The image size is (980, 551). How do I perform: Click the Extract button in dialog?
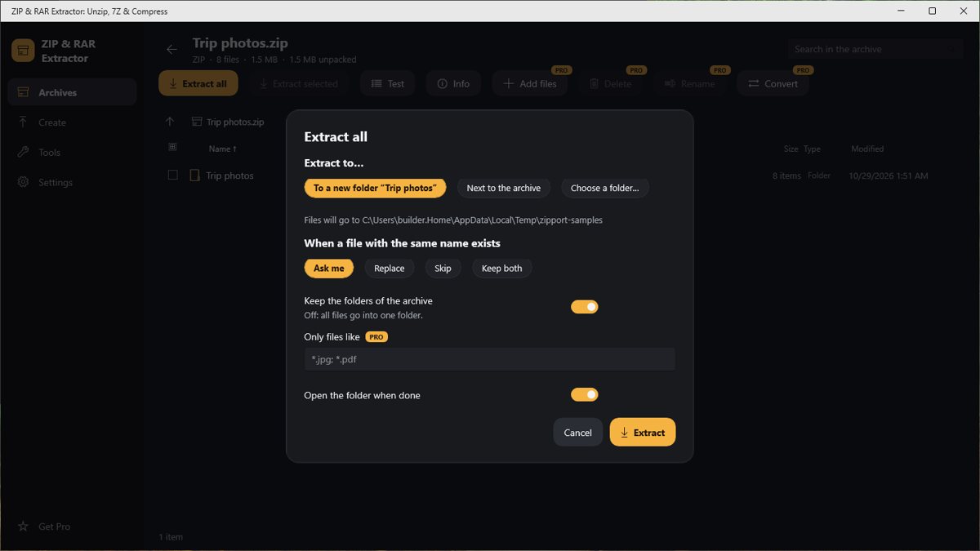643,433
